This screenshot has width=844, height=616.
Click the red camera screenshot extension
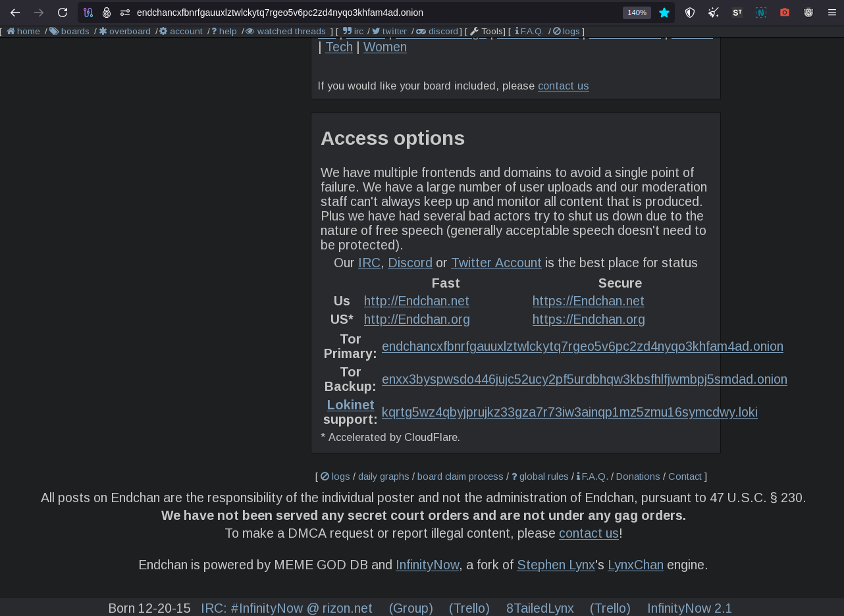[x=785, y=13]
